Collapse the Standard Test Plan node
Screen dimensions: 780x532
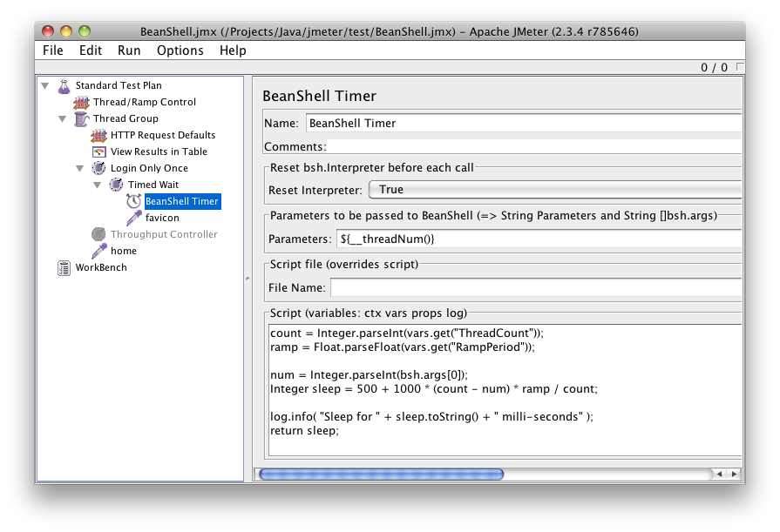point(45,86)
